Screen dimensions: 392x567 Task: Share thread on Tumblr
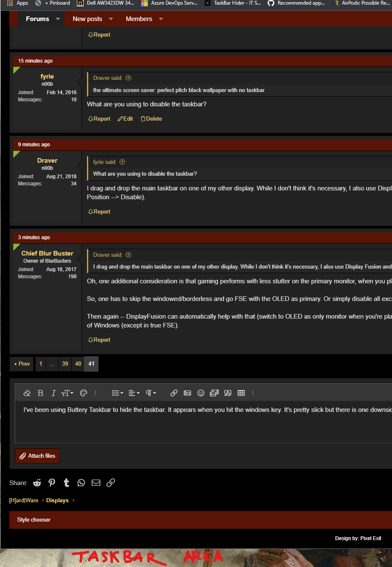click(66, 483)
